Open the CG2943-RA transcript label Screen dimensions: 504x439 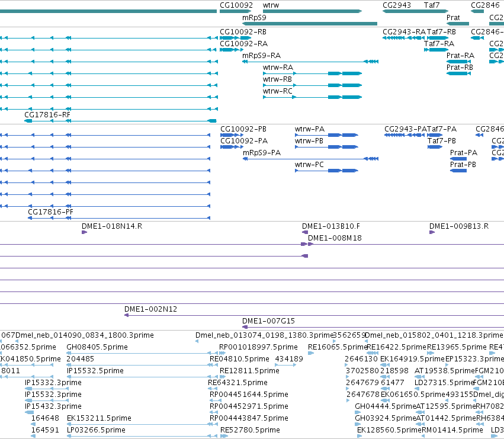coord(404,32)
